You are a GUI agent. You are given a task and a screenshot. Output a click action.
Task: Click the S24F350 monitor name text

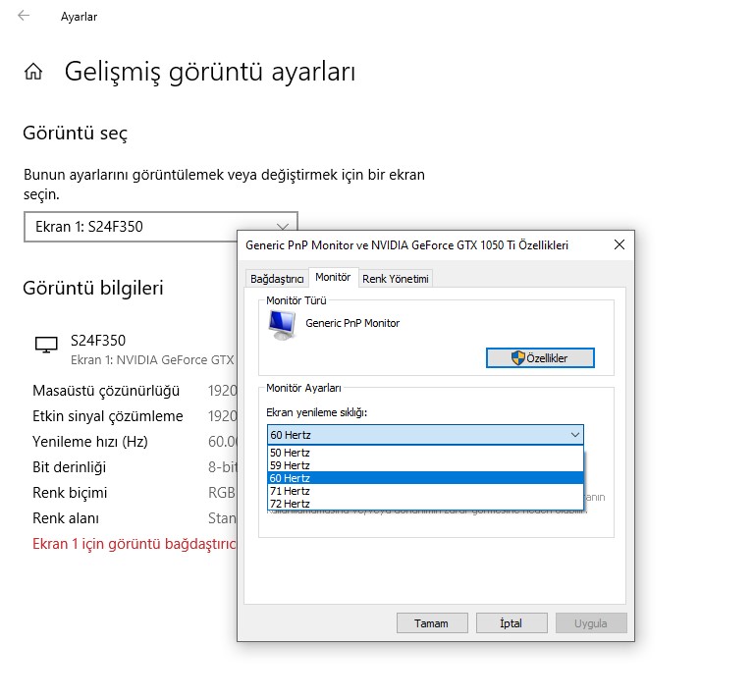(x=98, y=341)
